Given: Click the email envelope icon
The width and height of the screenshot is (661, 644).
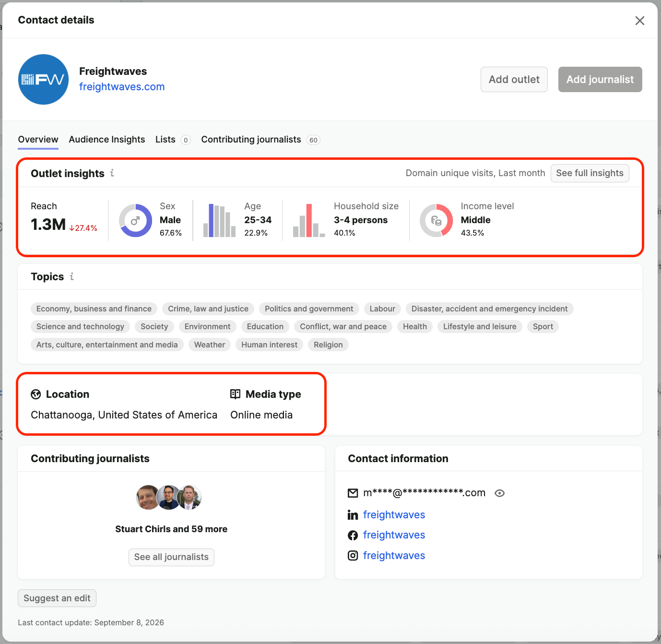Looking at the screenshot, I should click(353, 493).
